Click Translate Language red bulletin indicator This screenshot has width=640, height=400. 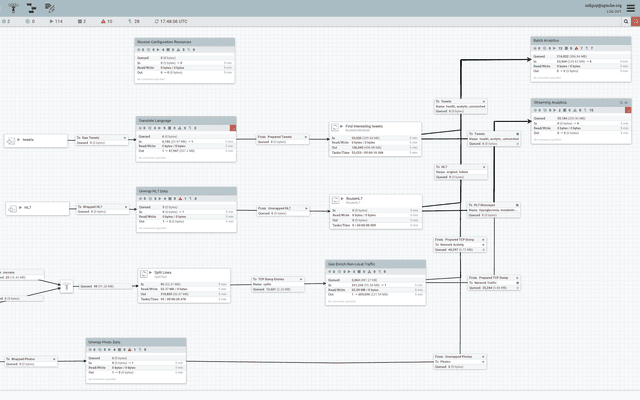pyautogui.click(x=233, y=128)
